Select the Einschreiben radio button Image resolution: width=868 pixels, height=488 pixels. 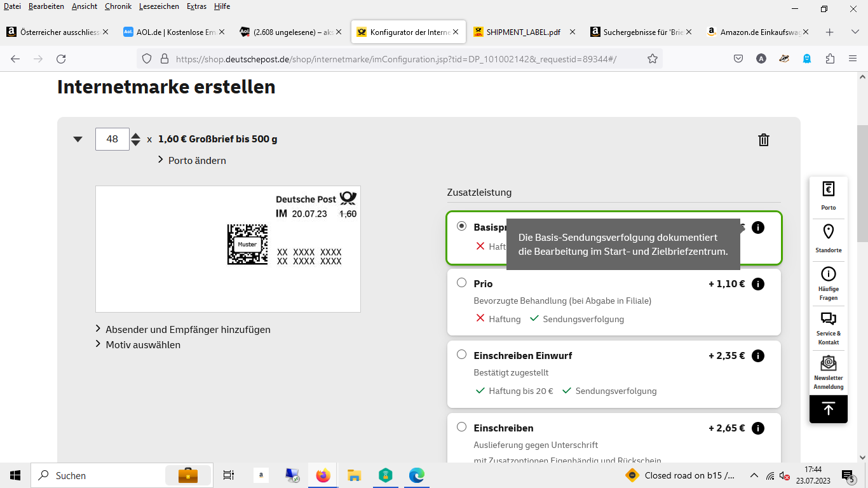461,427
